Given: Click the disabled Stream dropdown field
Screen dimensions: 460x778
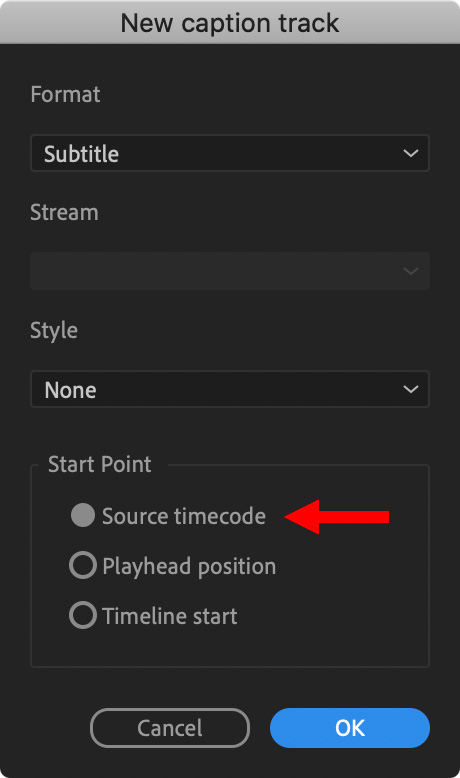Looking at the screenshot, I should click(x=230, y=271).
